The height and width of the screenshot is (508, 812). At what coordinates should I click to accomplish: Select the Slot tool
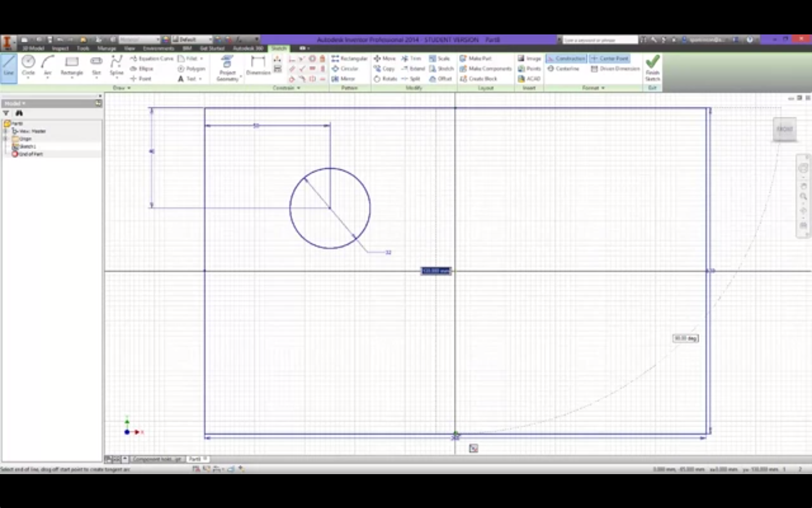click(96, 67)
